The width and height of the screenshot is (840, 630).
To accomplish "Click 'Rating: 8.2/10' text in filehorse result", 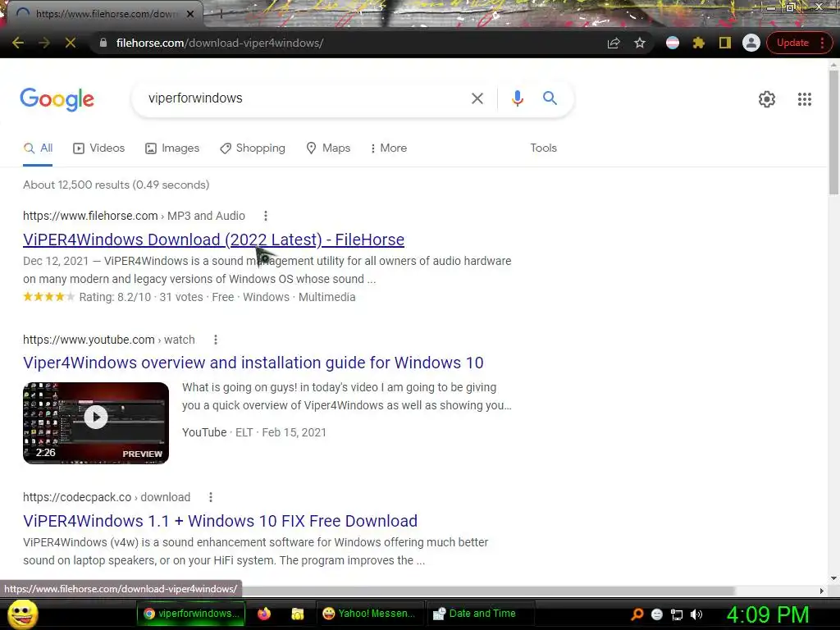I will 115,297.
